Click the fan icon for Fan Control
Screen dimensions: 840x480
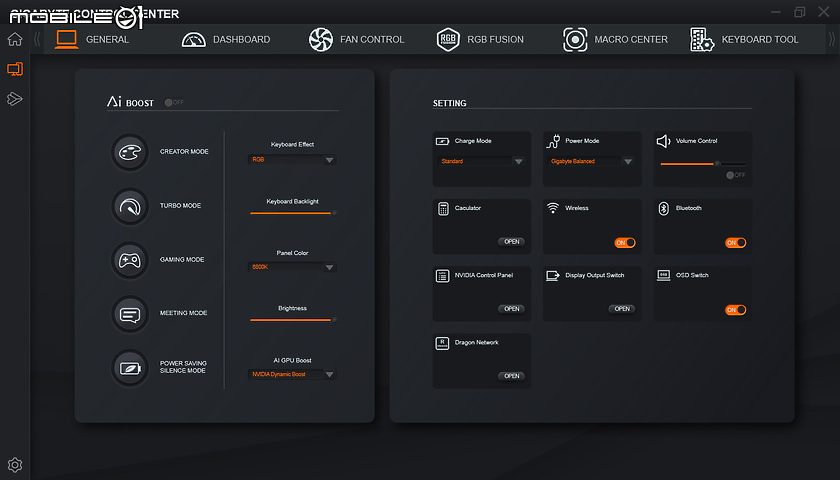321,40
